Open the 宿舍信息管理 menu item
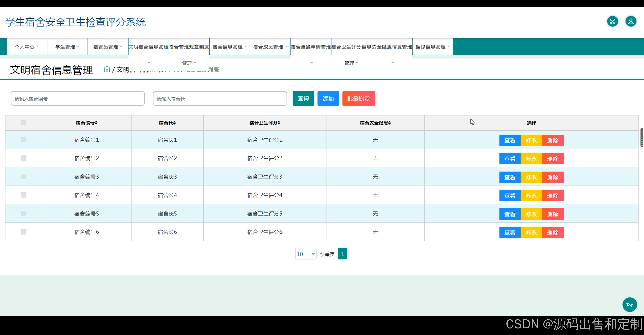This screenshot has width=644, height=335. [x=229, y=47]
